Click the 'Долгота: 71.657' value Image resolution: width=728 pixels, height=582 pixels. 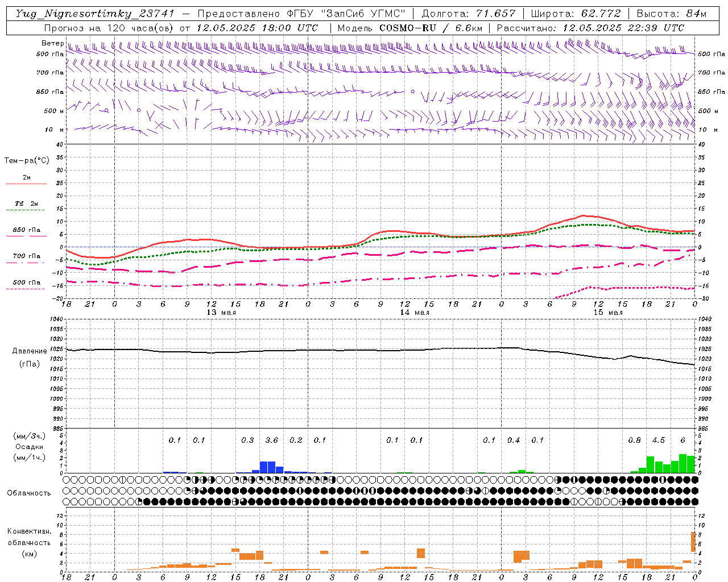469,14
